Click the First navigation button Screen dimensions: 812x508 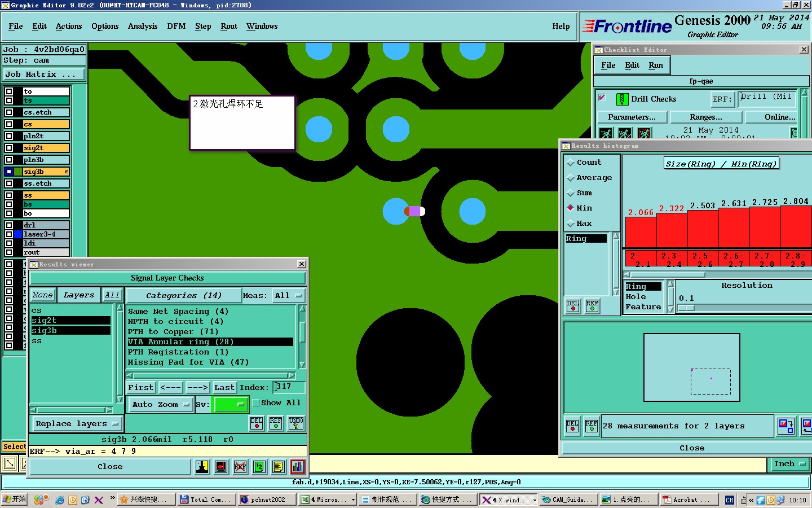pyautogui.click(x=141, y=388)
